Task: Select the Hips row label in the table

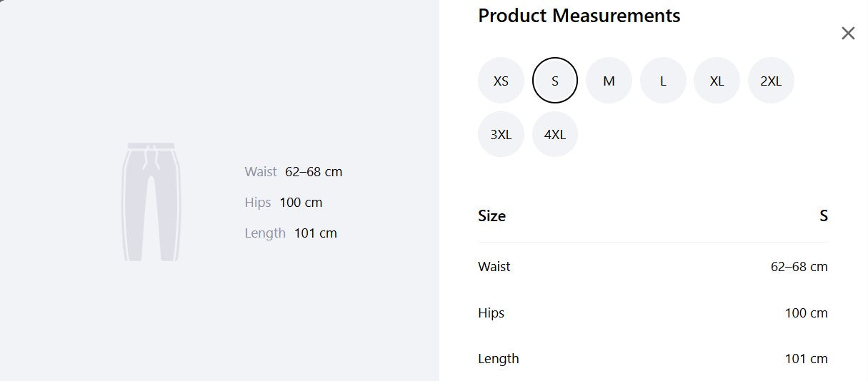Action: 492,313
